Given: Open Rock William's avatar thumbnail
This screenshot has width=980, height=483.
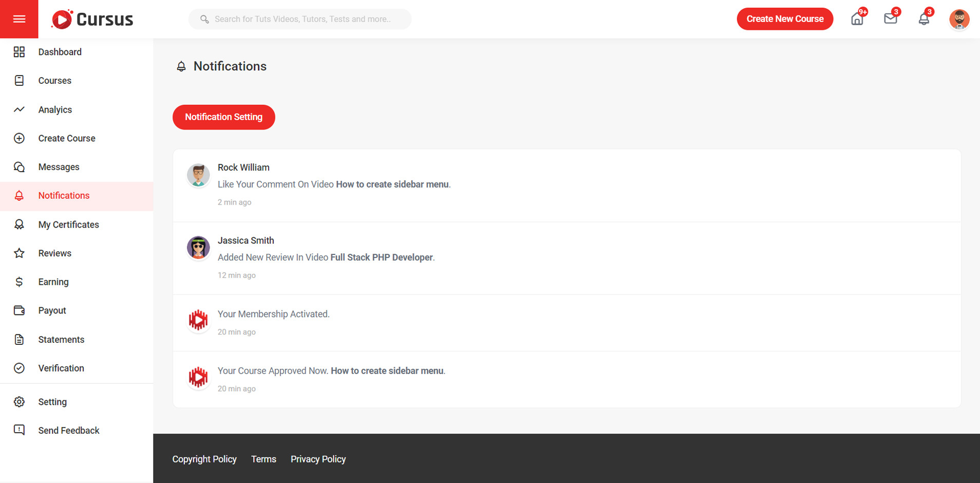Looking at the screenshot, I should [198, 175].
